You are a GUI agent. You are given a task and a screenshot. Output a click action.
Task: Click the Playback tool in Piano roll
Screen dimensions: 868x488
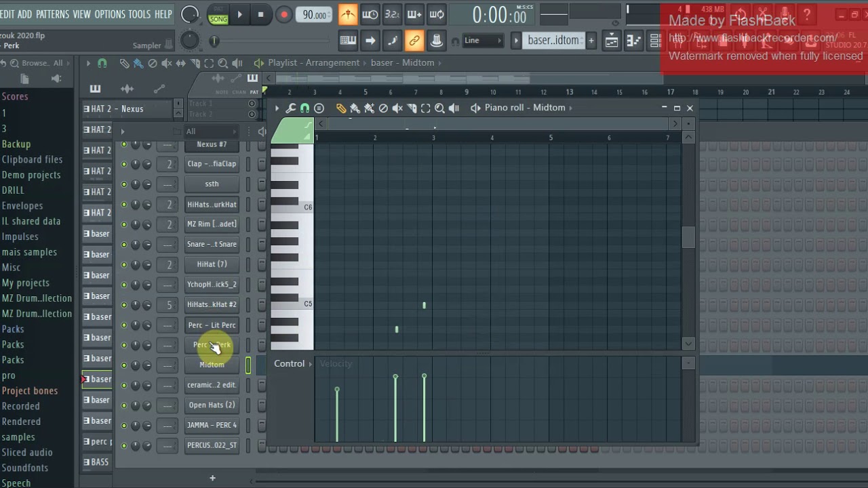coord(454,108)
